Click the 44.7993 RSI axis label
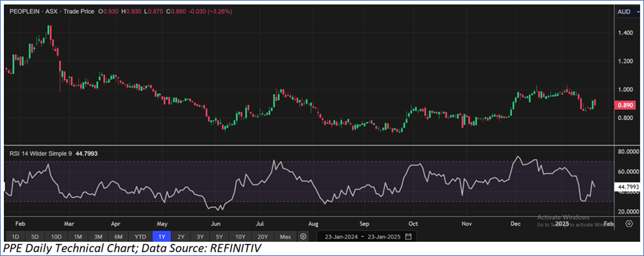644x256 pixels. [627, 187]
